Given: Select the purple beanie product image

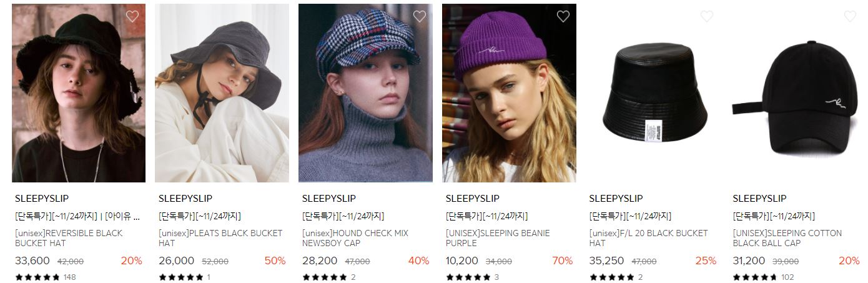Looking at the screenshot, I should pos(510,93).
